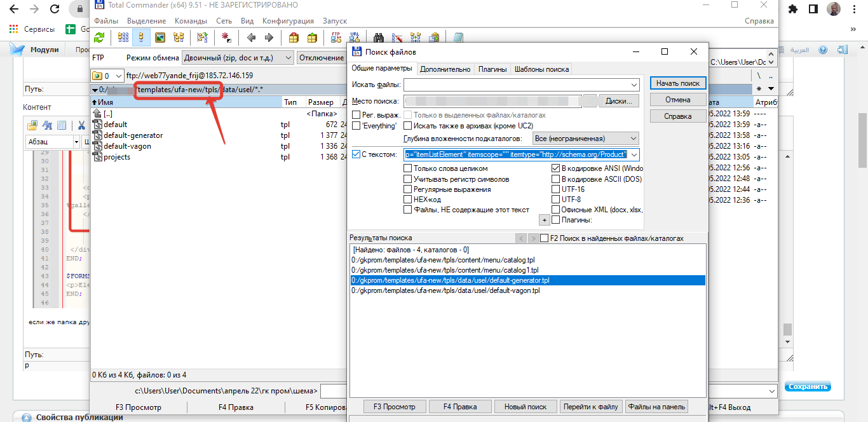868x422 pixels.
Task: Click the 'Начать поиск' button
Action: pyautogui.click(x=678, y=83)
